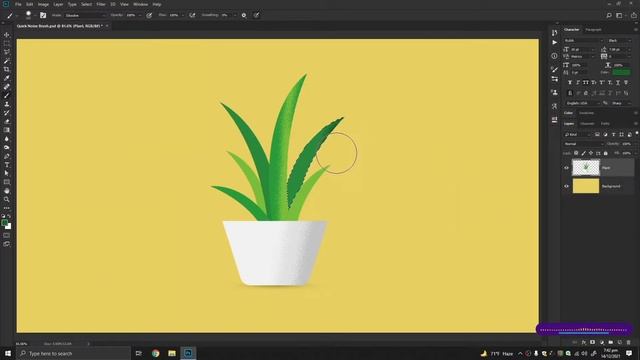Select the Rectangular Marquee tool
The height and width of the screenshot is (360, 640).
[7, 43]
